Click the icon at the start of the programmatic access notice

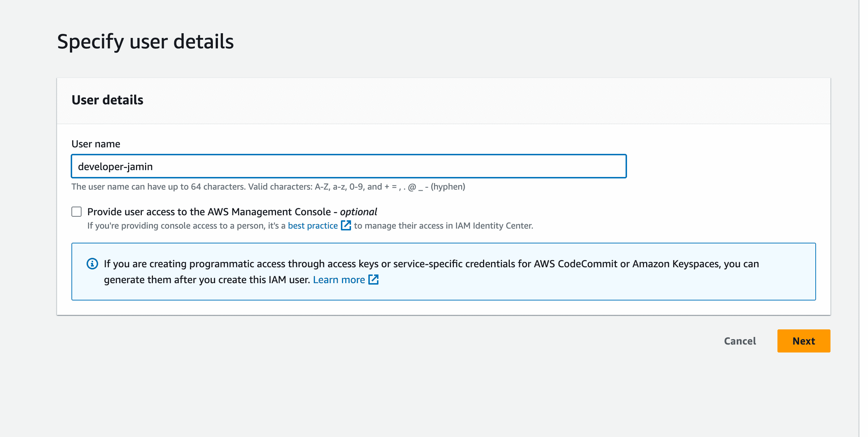[92, 264]
